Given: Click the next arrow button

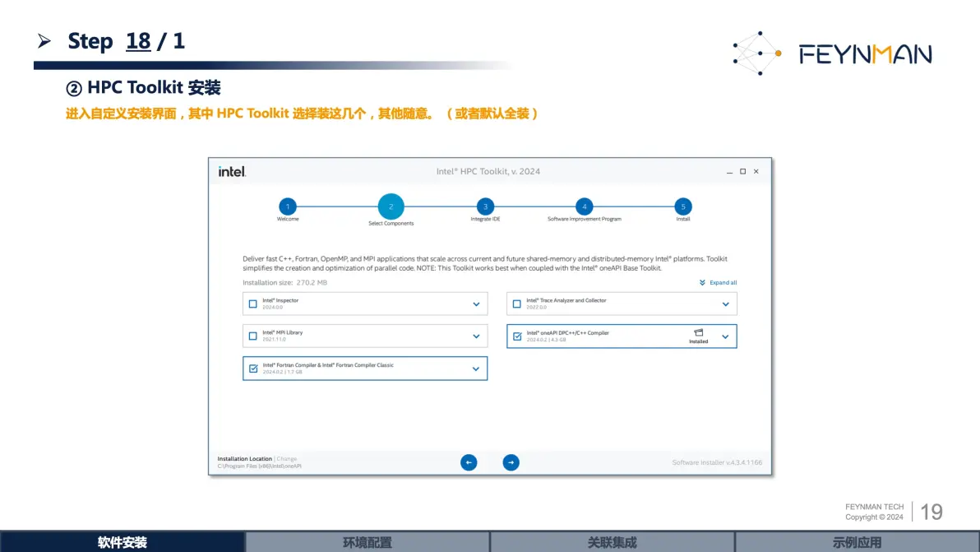Looking at the screenshot, I should coord(511,462).
